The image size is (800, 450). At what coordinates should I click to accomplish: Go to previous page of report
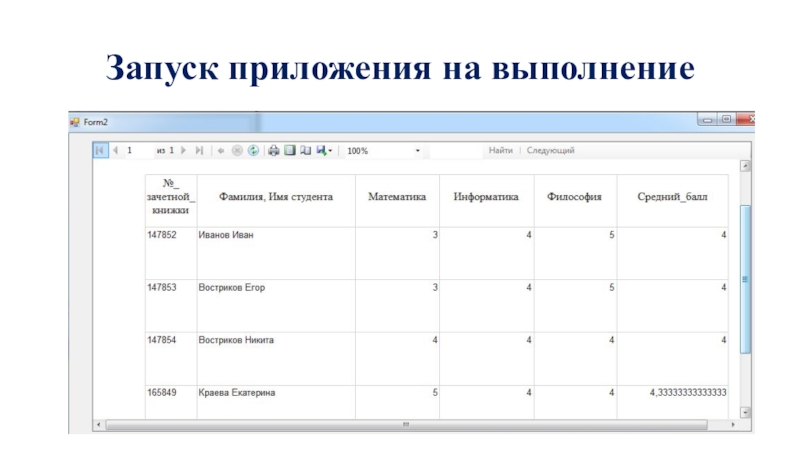[x=115, y=151]
